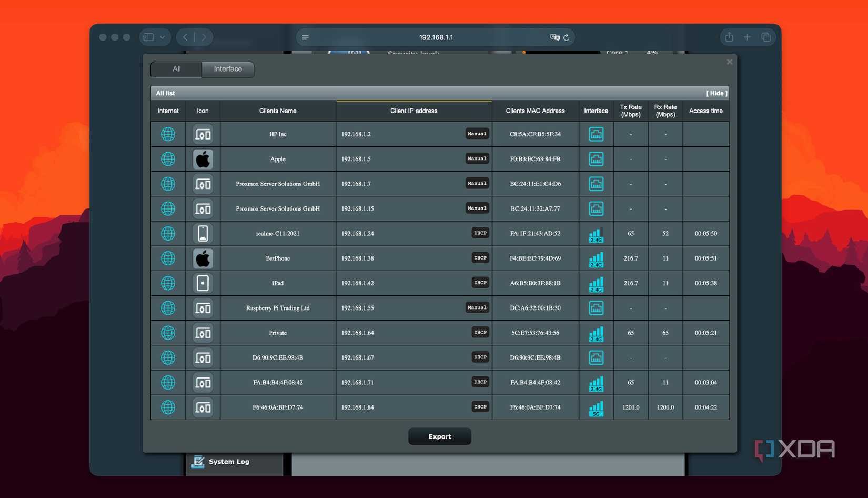Click the 5G signal icon for 192.168.1.84
Screen dimensions: 868x498
(x=596, y=409)
